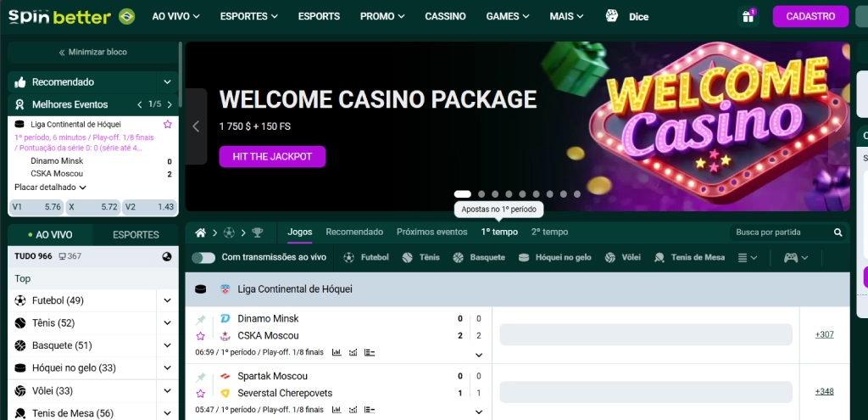Open statistics chart for Spartak Moscou match
Screen dimensions: 868x420
pos(336,410)
